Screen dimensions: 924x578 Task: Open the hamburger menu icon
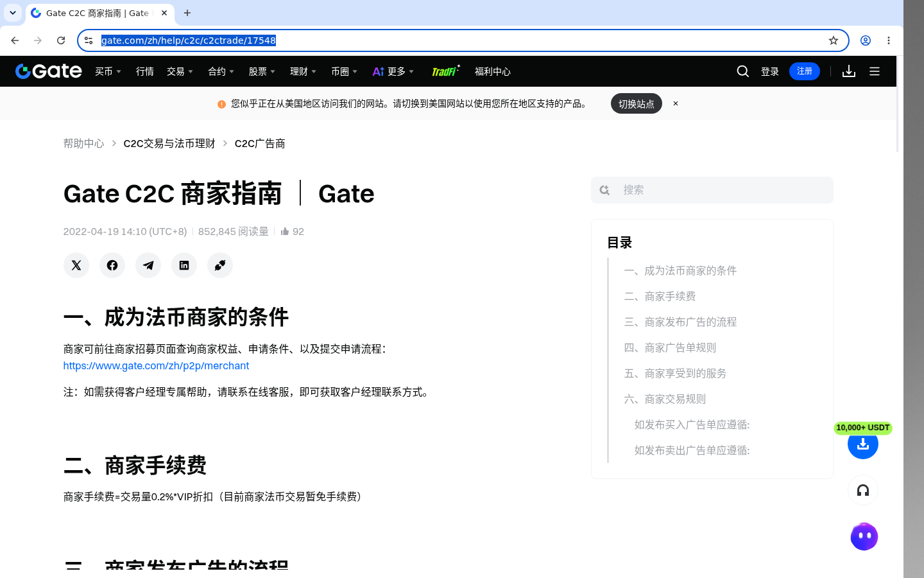click(875, 71)
